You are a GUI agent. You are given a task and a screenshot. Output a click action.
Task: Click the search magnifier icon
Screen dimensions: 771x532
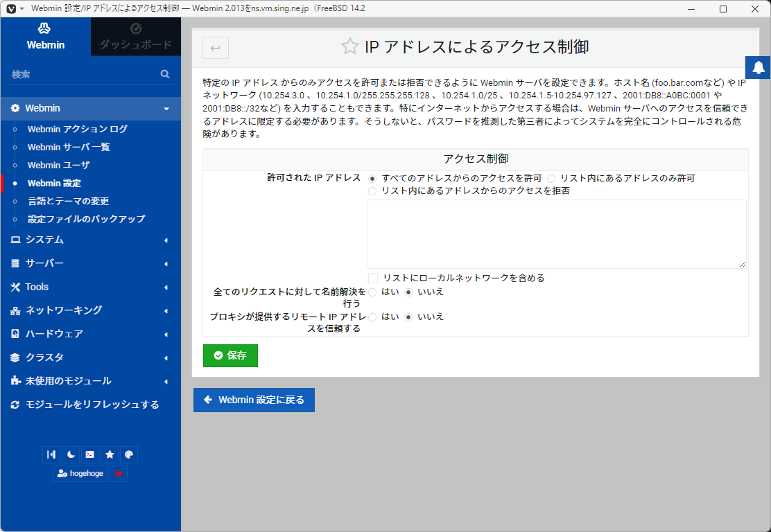(165, 74)
